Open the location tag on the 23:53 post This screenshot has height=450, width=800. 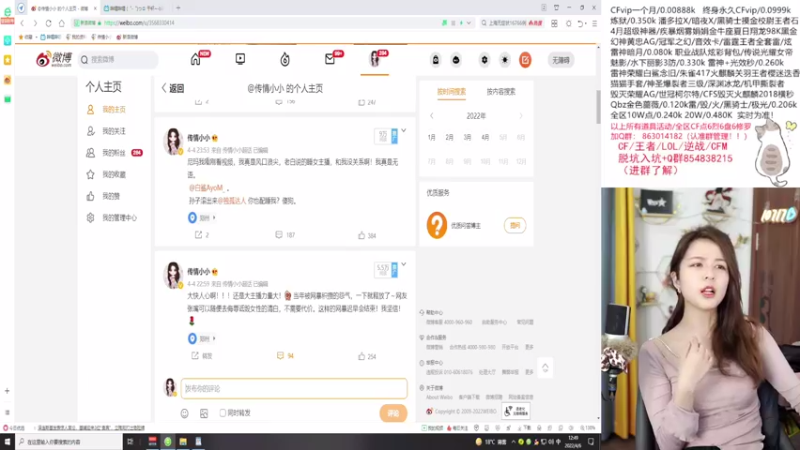tap(202, 218)
